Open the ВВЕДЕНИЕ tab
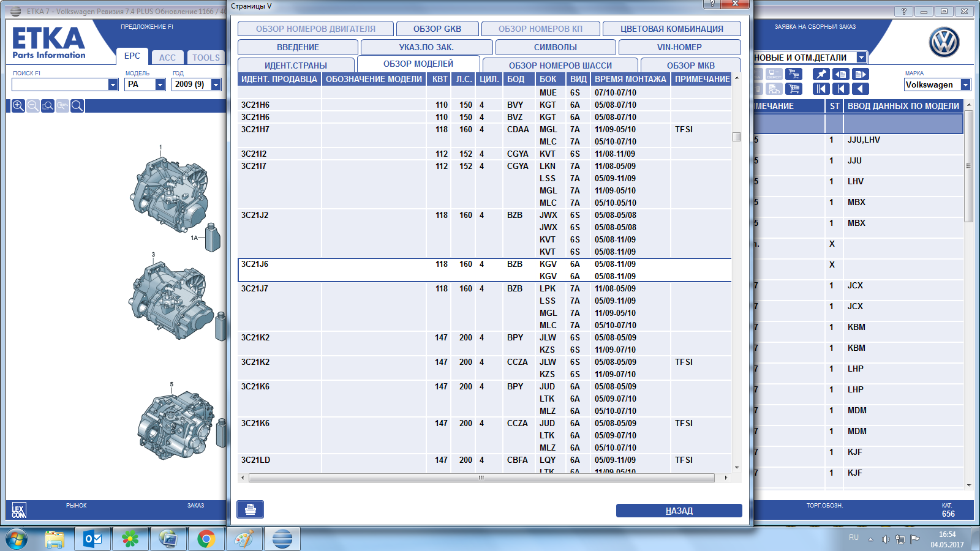 coord(298,47)
